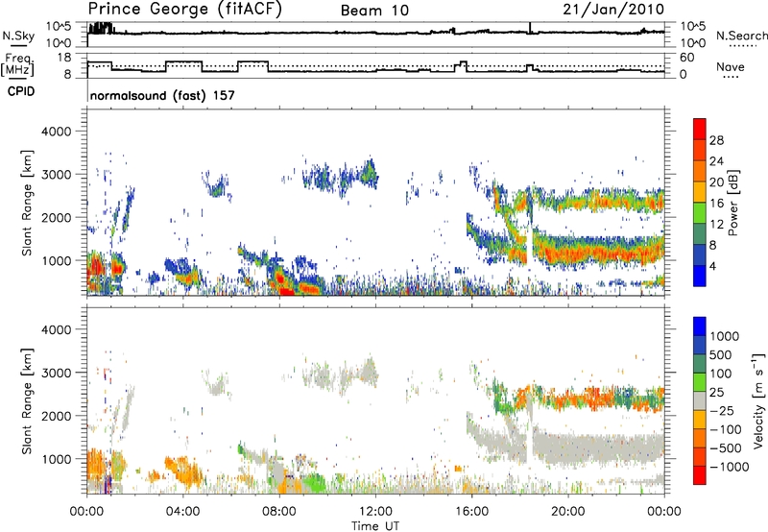Click the 'Prince George (fitACF)' plot title
Viewport: 768px width, 532px height.
point(185,10)
